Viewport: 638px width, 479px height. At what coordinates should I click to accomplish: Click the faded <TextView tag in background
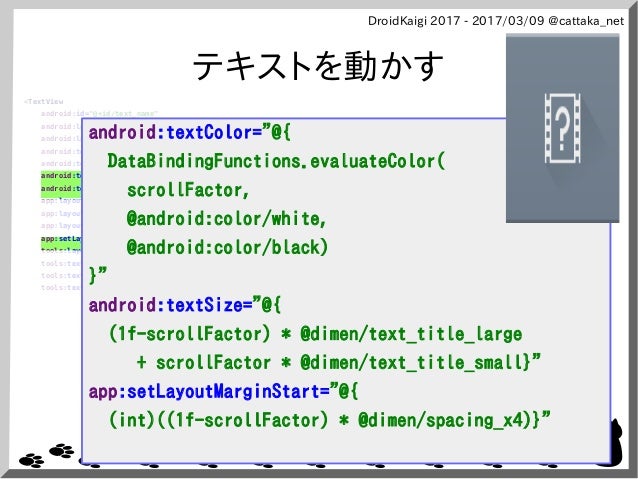[44, 101]
